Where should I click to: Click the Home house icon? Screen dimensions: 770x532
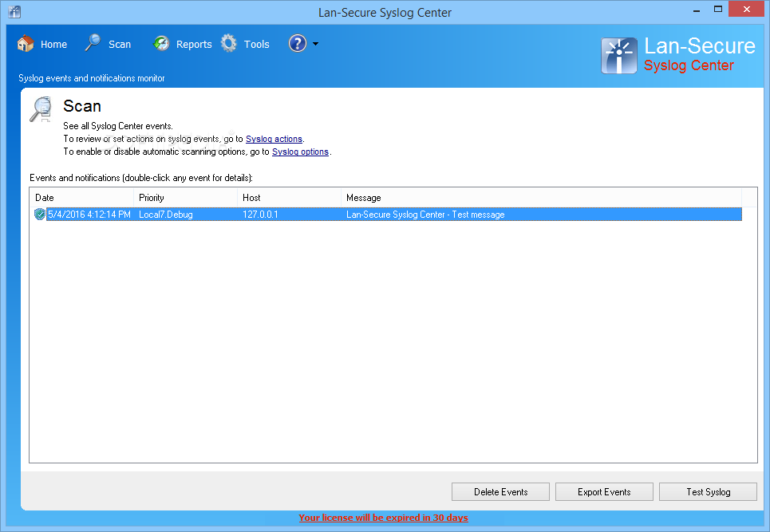(x=26, y=44)
